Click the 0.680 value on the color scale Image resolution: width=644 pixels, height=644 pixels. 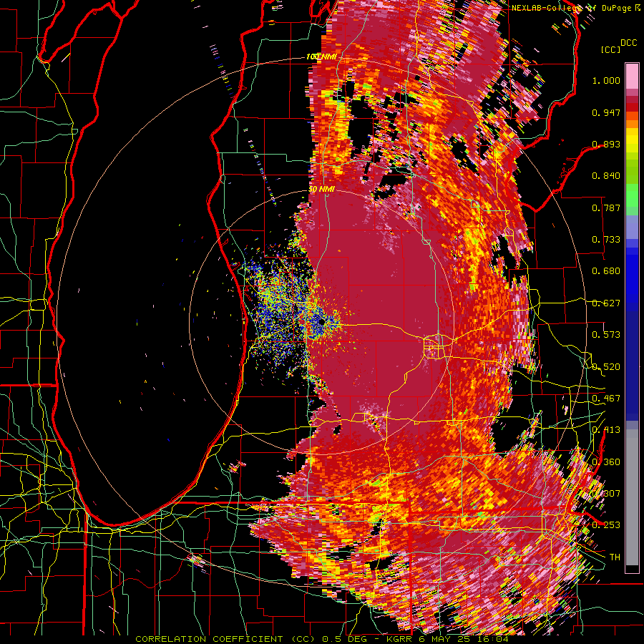[x=606, y=271]
